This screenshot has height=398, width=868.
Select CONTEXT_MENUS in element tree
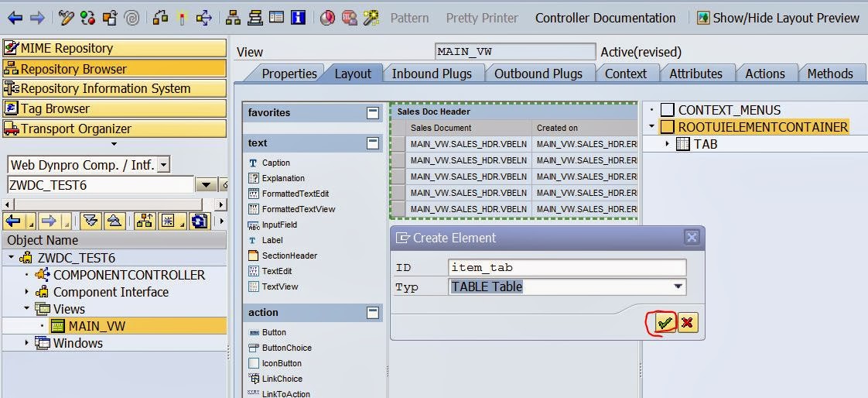pos(729,110)
